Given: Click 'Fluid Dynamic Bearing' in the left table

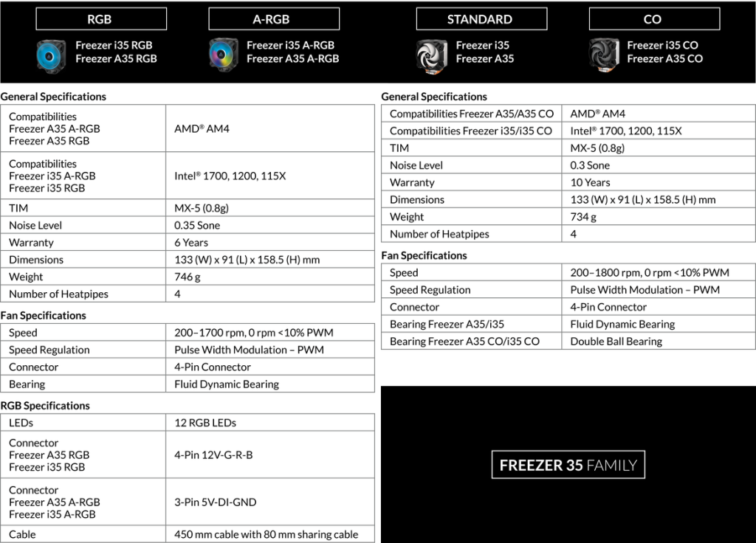Looking at the screenshot, I should 227,384.
